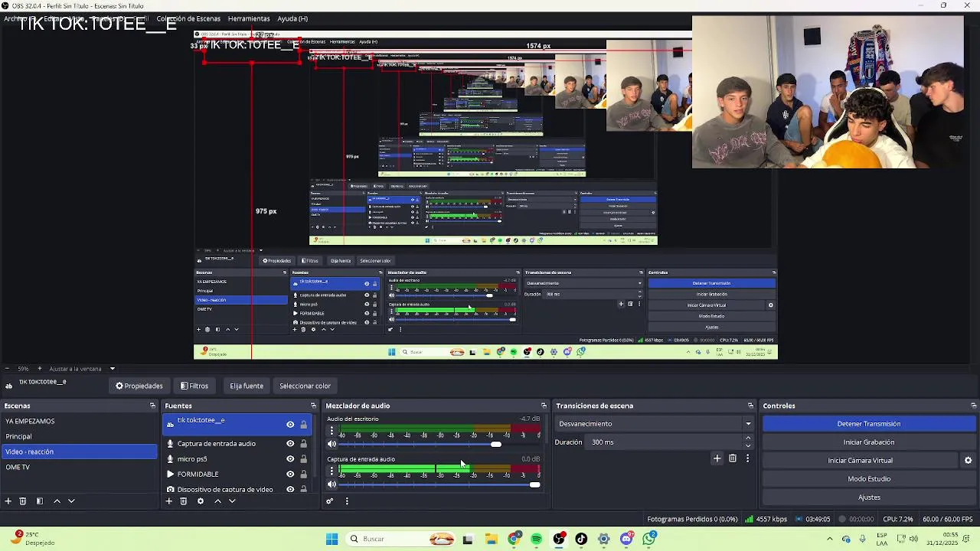
Task: Move selected source up in Fuentes
Action: [x=217, y=501]
